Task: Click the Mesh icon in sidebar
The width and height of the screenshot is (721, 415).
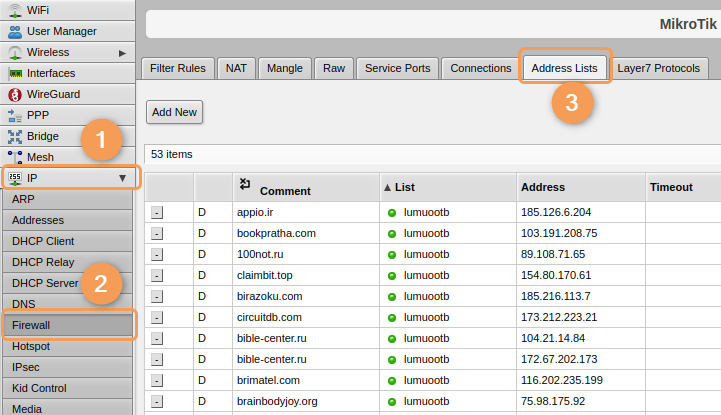Action: pos(15,157)
